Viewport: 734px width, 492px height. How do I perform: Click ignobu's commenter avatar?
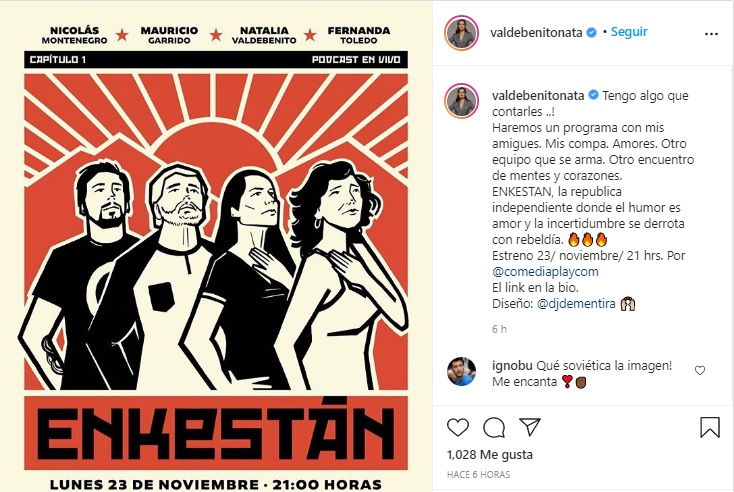tap(462, 372)
